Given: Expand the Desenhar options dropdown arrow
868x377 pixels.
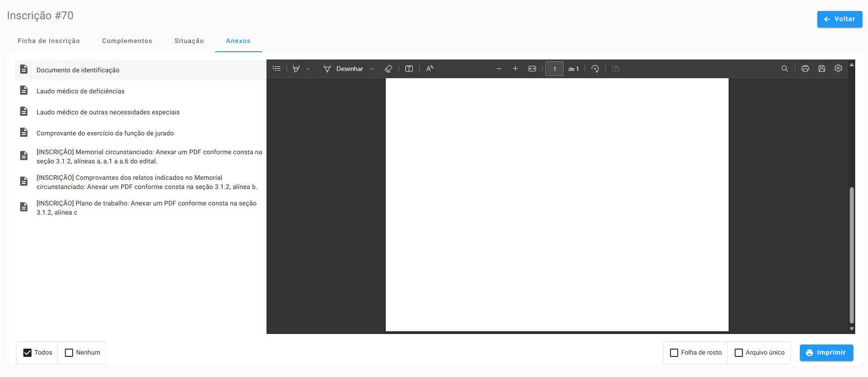Looking at the screenshot, I should (372, 69).
